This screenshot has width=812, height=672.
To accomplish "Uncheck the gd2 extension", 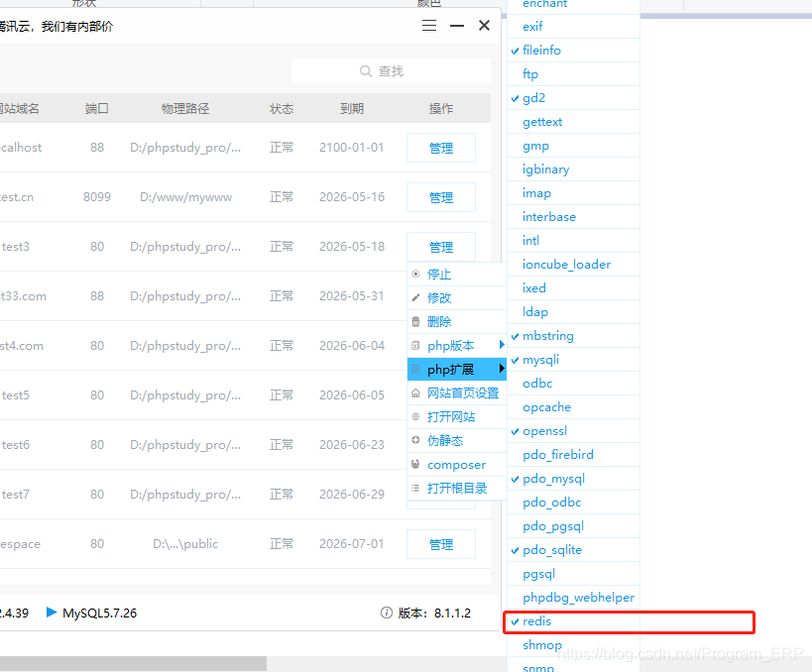I will coord(573,98).
